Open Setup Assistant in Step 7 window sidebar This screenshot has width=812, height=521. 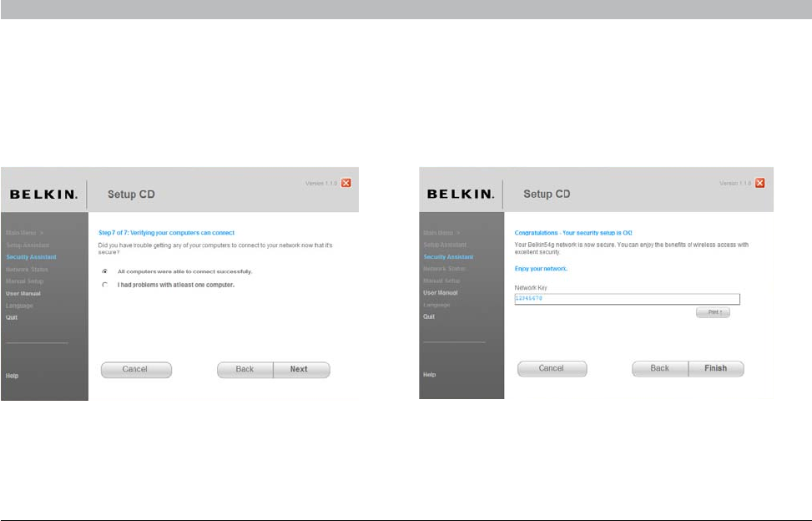pyautogui.click(x=28, y=245)
